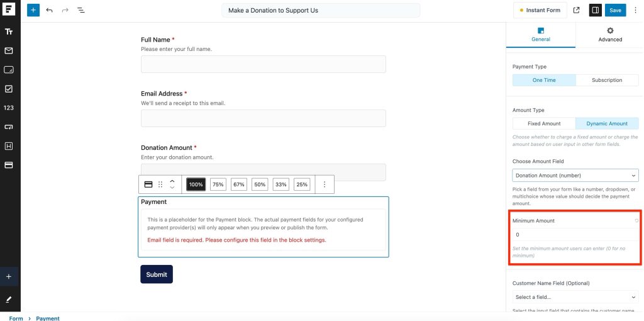Click the Save button
Viewport: 644px width, 321px height.
pyautogui.click(x=615, y=11)
